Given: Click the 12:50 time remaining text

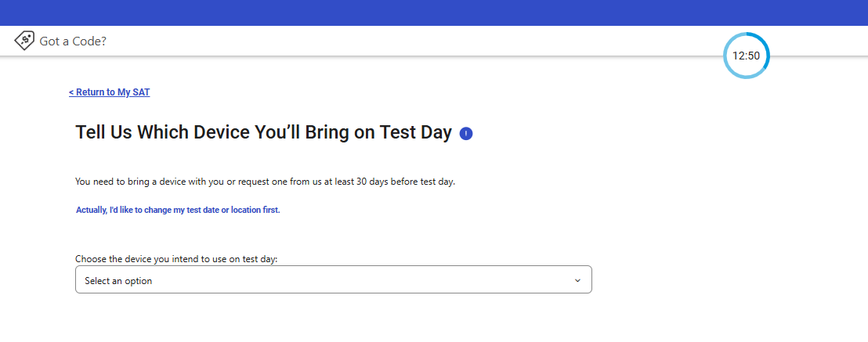Looking at the screenshot, I should [746, 56].
